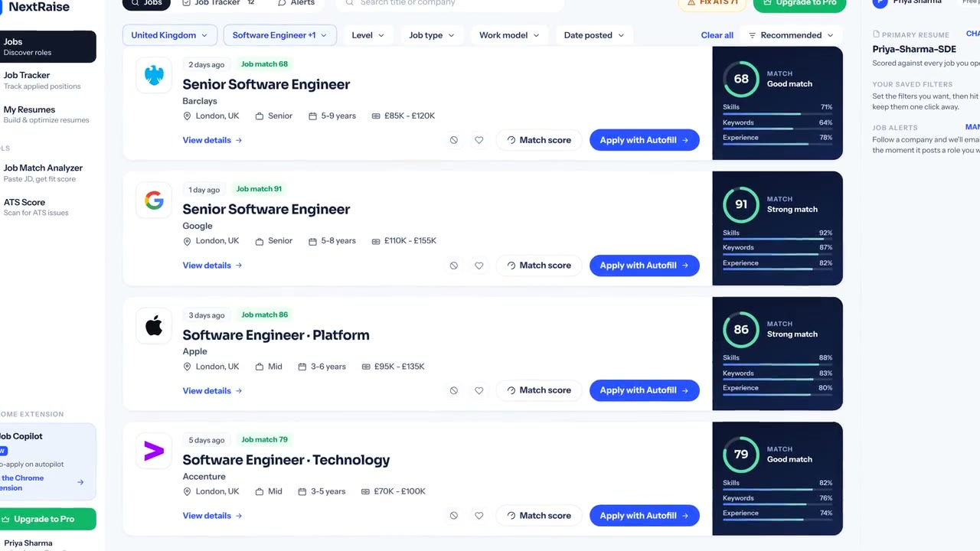Switch to the Jobs tab
Image resolution: width=980 pixels, height=551 pixels.
(x=147, y=2)
